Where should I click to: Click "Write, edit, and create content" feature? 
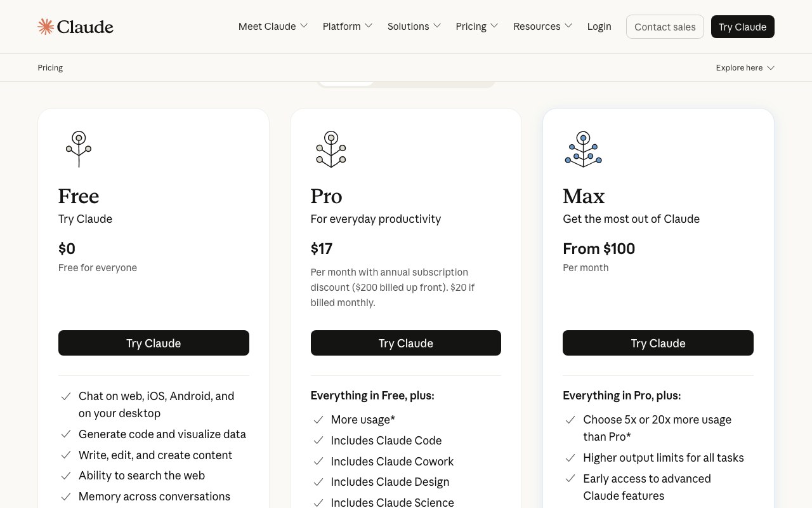tap(155, 455)
